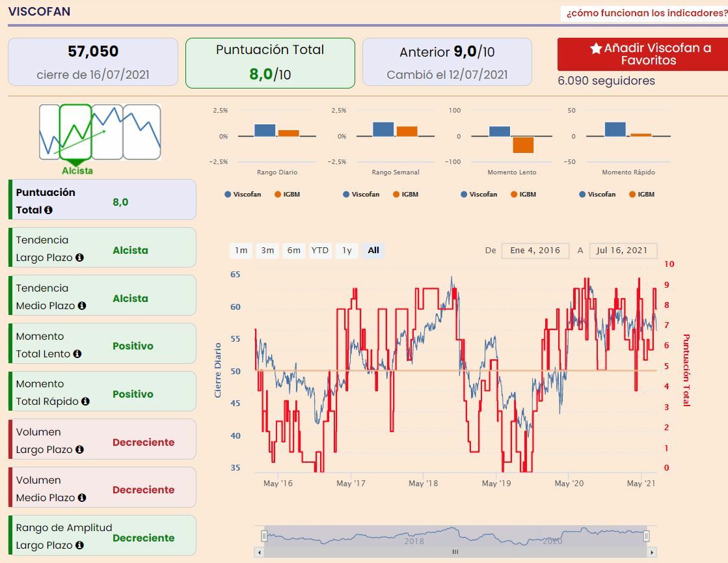Click the first trend stage box left of Alcista
728x563 pixels.
click(x=49, y=132)
